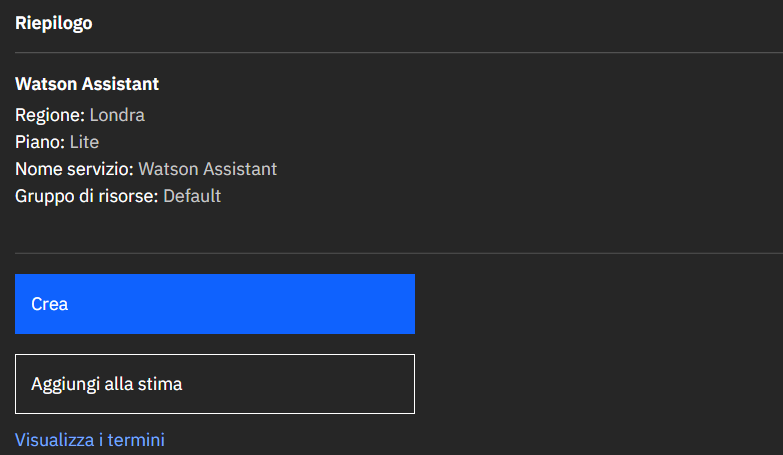Select the Default resource group value
The image size is (783, 455).
point(192,196)
